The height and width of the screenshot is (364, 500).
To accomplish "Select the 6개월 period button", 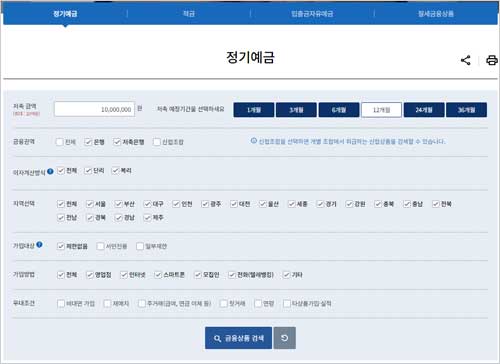I will pos(339,110).
